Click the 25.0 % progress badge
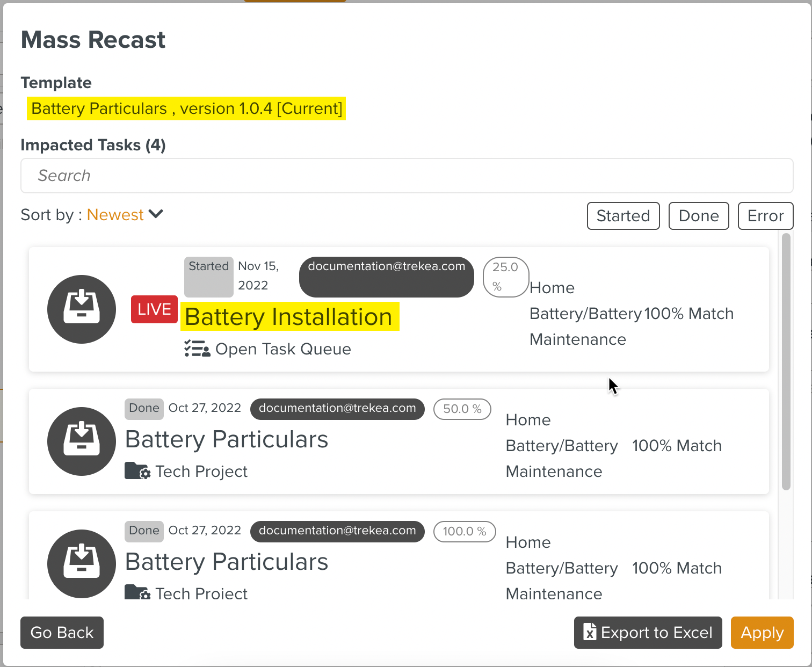 (x=505, y=277)
